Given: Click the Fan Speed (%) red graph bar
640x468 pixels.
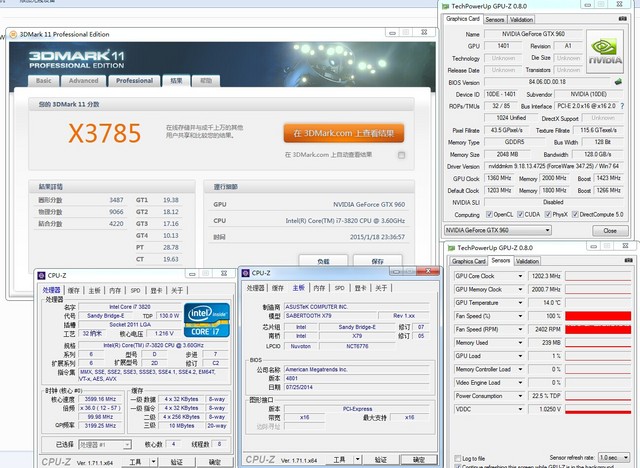Looking at the screenshot, I should point(598,316).
